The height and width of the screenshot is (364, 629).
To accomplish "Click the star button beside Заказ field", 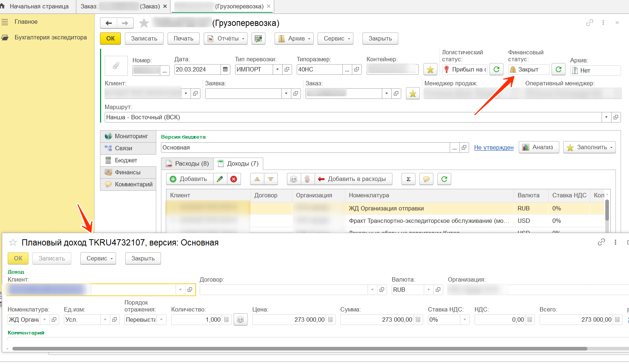I will 413,93.
